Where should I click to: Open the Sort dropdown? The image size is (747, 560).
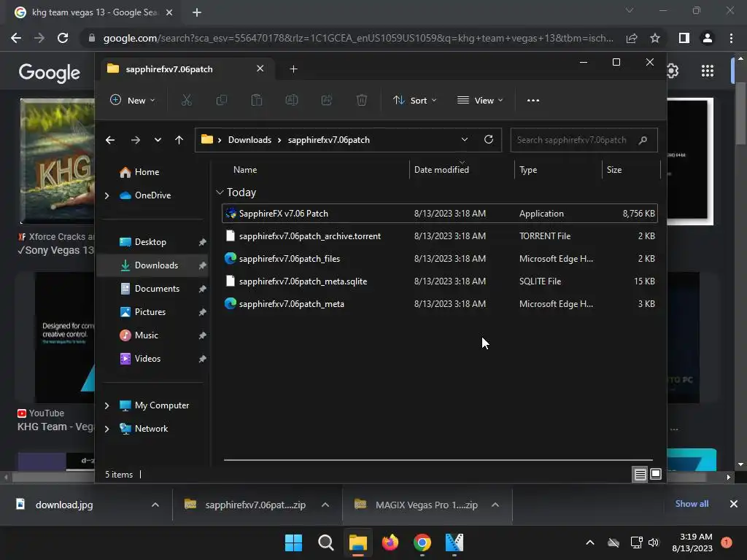[414, 100]
